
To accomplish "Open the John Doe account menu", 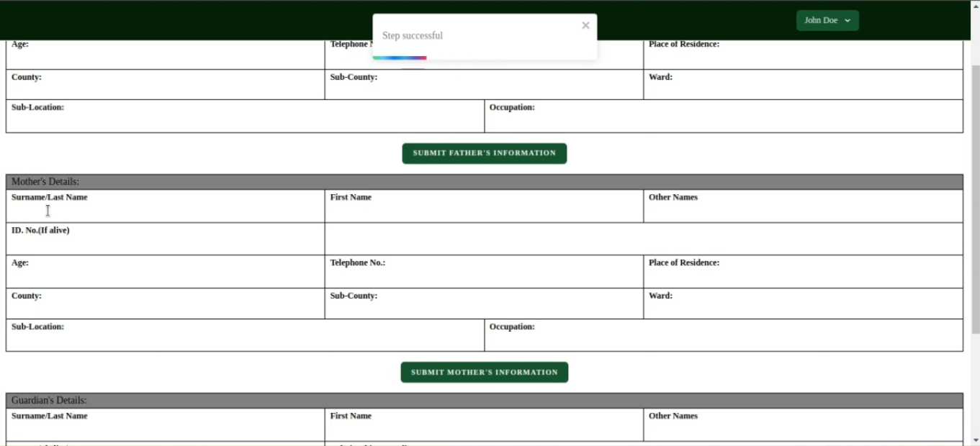I will [827, 20].
